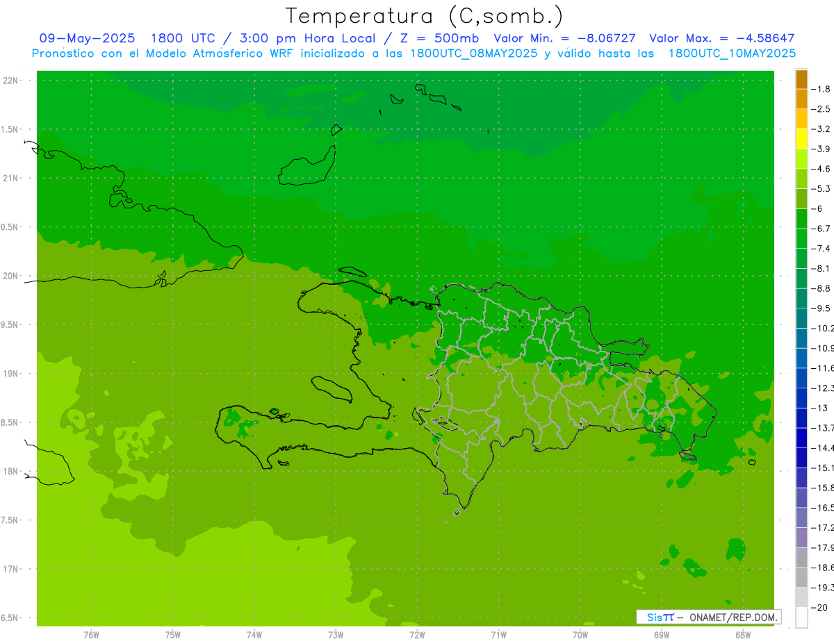This screenshot has height=644, width=834.
Task: Click the -15.8 colorbar label
Action: click(824, 488)
